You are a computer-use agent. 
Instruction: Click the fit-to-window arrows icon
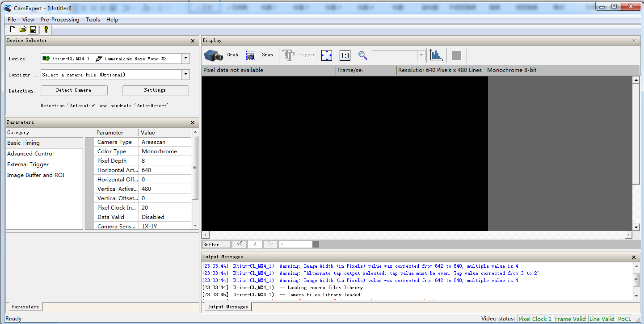pyautogui.click(x=327, y=55)
